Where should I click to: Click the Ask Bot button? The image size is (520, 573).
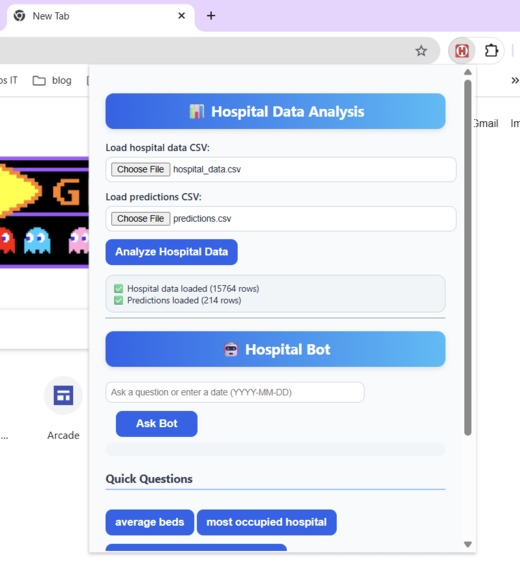click(x=156, y=424)
